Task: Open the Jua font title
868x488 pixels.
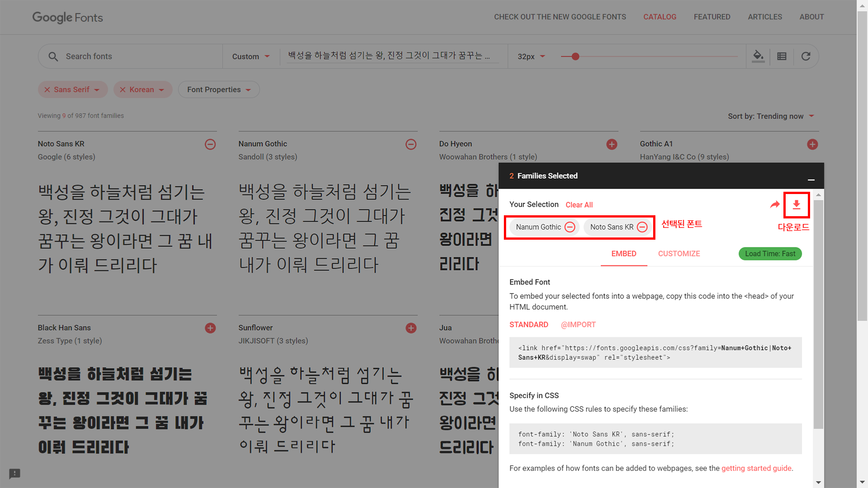Action: 446,327
